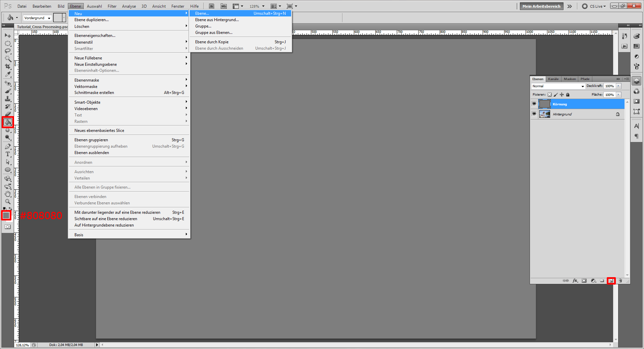Image resolution: width=644 pixels, height=349 pixels.
Task: Choose Ebene... in the Neu submenu
Action: [202, 13]
